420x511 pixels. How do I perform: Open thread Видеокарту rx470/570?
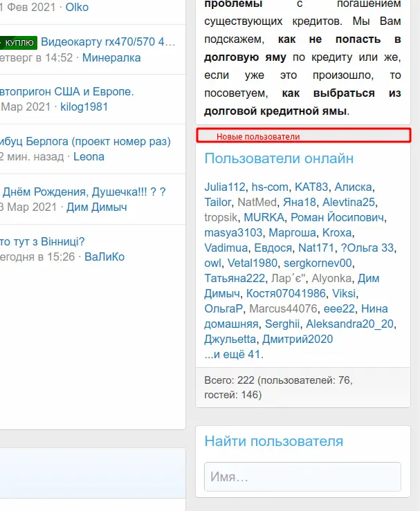(108, 41)
